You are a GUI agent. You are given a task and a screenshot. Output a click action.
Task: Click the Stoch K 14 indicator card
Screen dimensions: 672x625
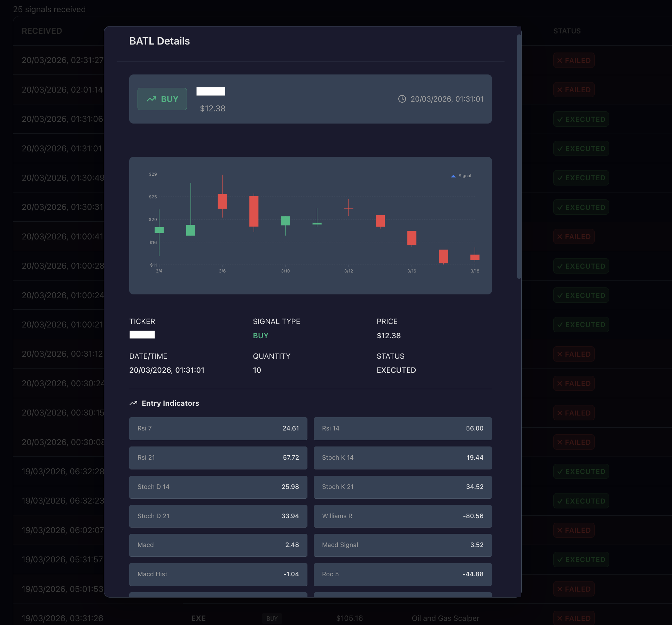pyautogui.click(x=403, y=458)
